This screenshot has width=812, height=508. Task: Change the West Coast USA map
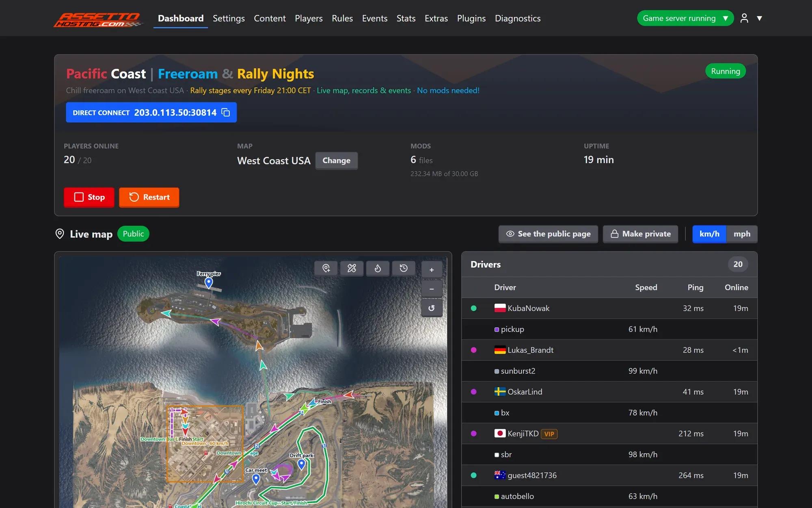click(336, 161)
